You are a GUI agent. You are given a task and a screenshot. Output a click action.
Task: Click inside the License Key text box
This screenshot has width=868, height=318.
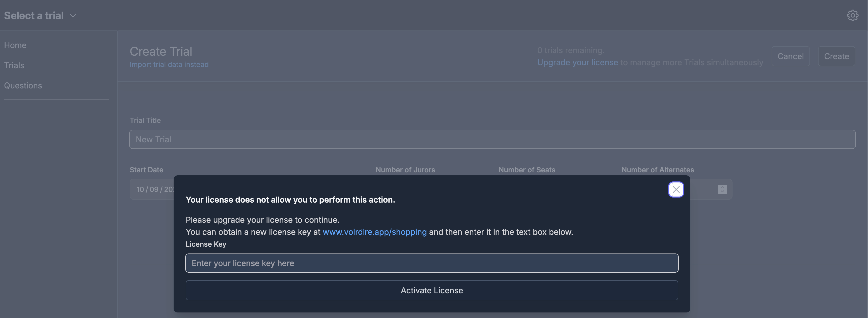[432, 263]
